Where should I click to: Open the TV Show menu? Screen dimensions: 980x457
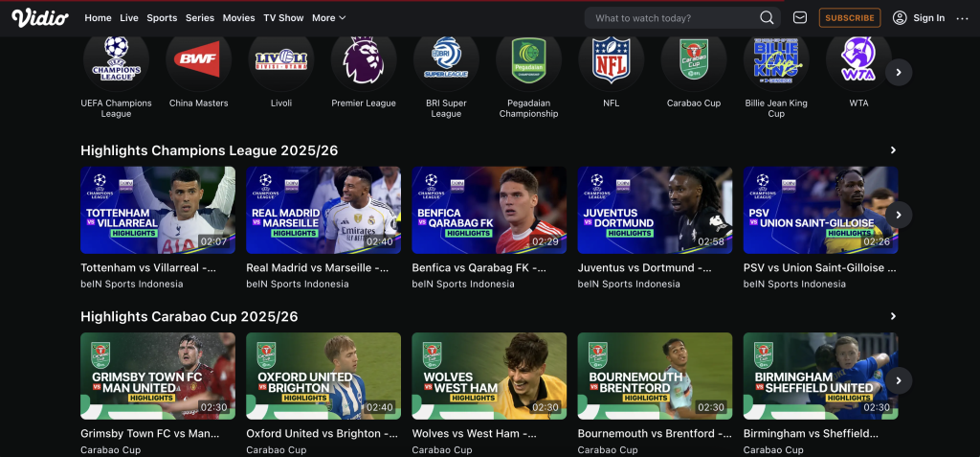(x=283, y=18)
